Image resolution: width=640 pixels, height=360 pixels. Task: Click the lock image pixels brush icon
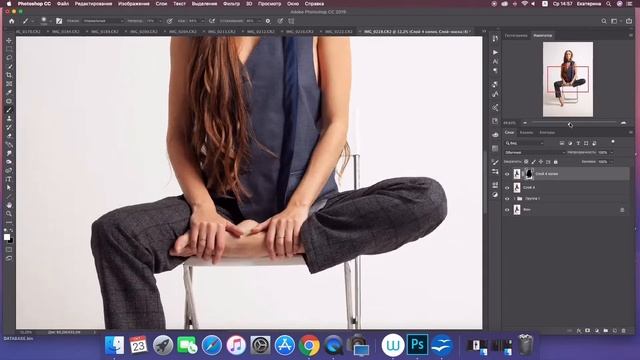click(533, 162)
